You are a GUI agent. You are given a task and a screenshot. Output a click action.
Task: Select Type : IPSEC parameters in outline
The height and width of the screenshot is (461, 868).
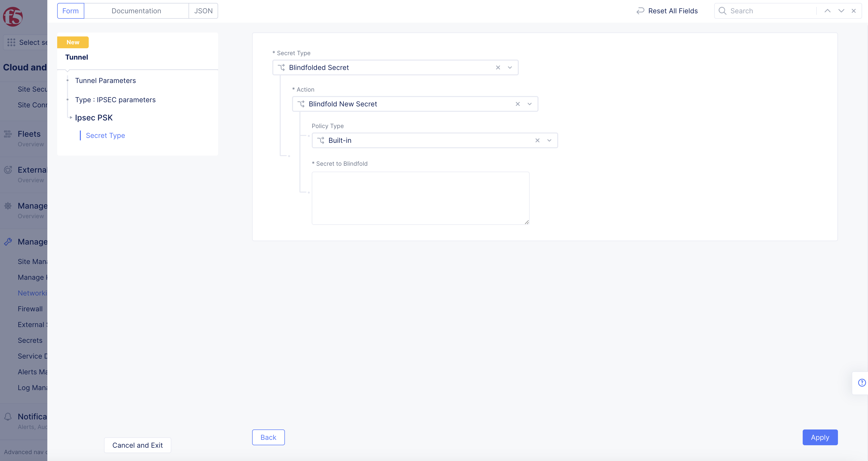[x=115, y=100]
